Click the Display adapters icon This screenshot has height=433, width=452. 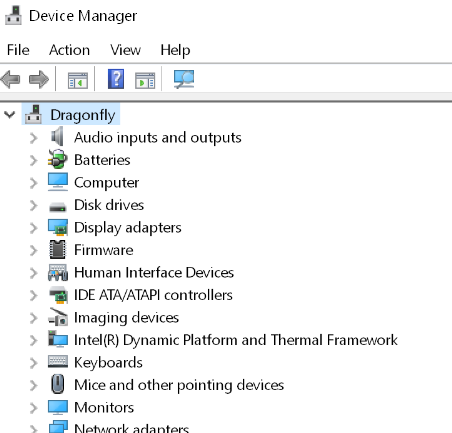(x=58, y=227)
